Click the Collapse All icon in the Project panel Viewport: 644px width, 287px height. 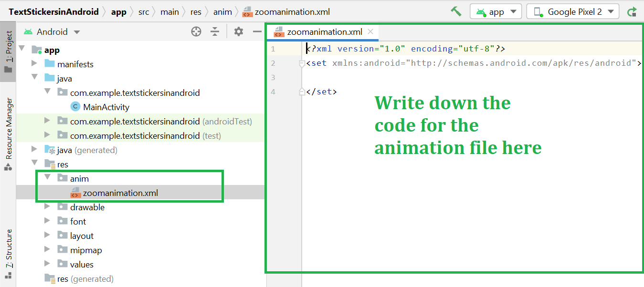point(215,32)
